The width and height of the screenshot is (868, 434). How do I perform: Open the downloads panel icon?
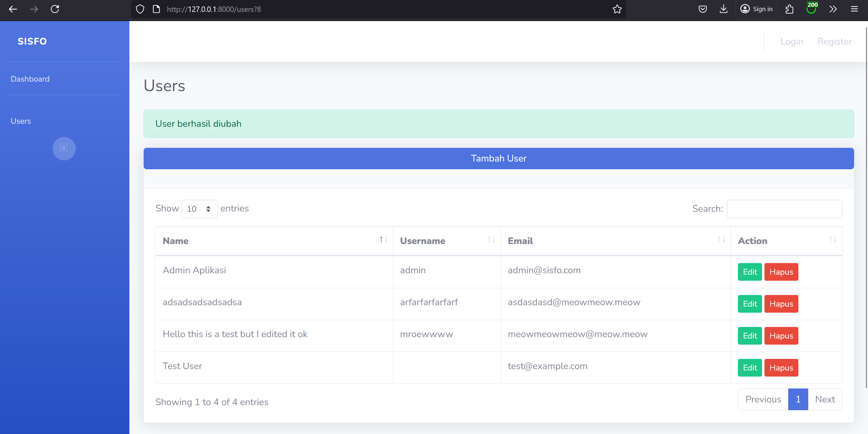click(723, 9)
